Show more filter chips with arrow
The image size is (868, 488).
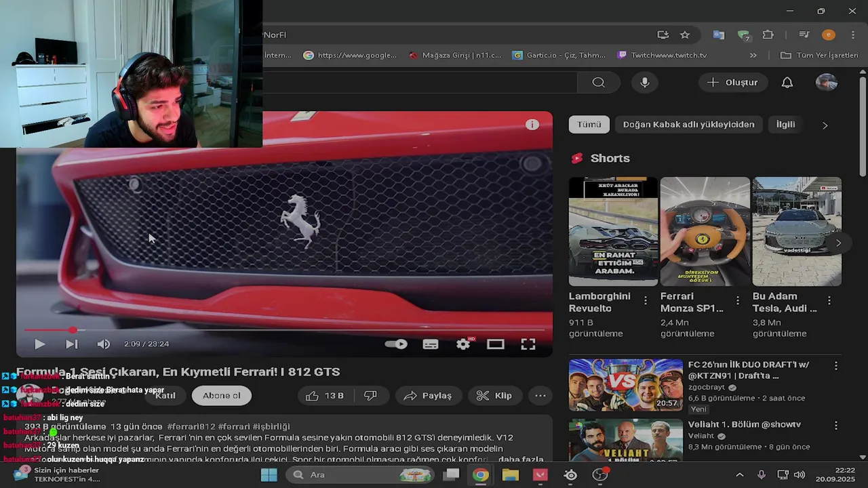pyautogui.click(x=825, y=125)
